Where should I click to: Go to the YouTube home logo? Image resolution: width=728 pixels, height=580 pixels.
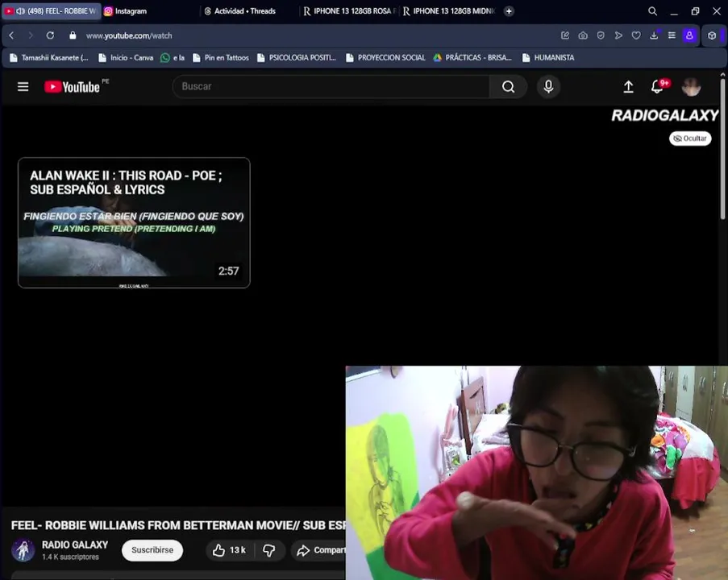[x=72, y=87]
